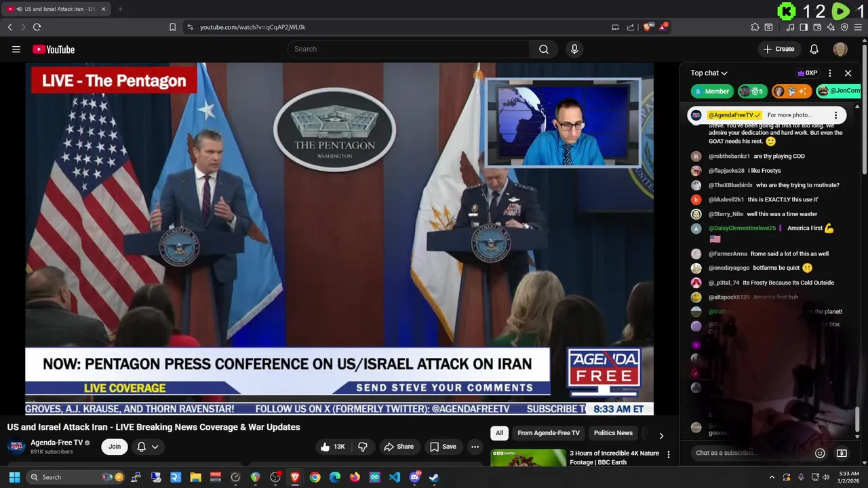Open the Agenda-Free TV channel name

tap(56, 443)
